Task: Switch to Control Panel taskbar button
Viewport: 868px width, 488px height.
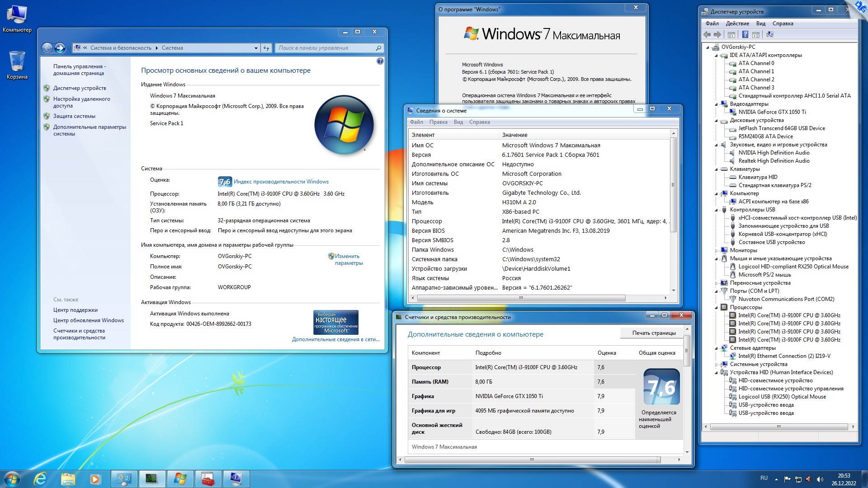Action: coord(124,479)
